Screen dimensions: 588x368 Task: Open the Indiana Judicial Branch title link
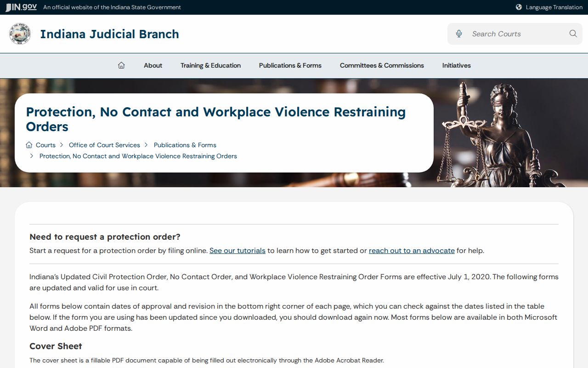(x=109, y=34)
